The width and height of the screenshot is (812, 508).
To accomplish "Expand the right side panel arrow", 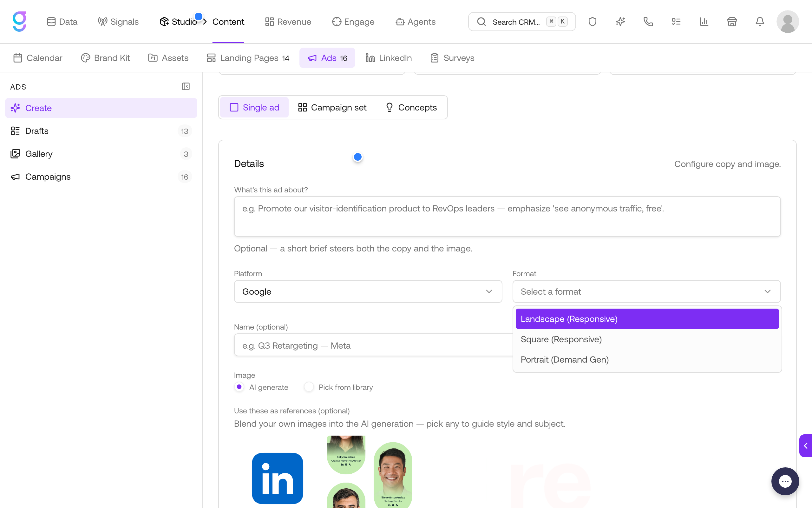I will click(806, 445).
